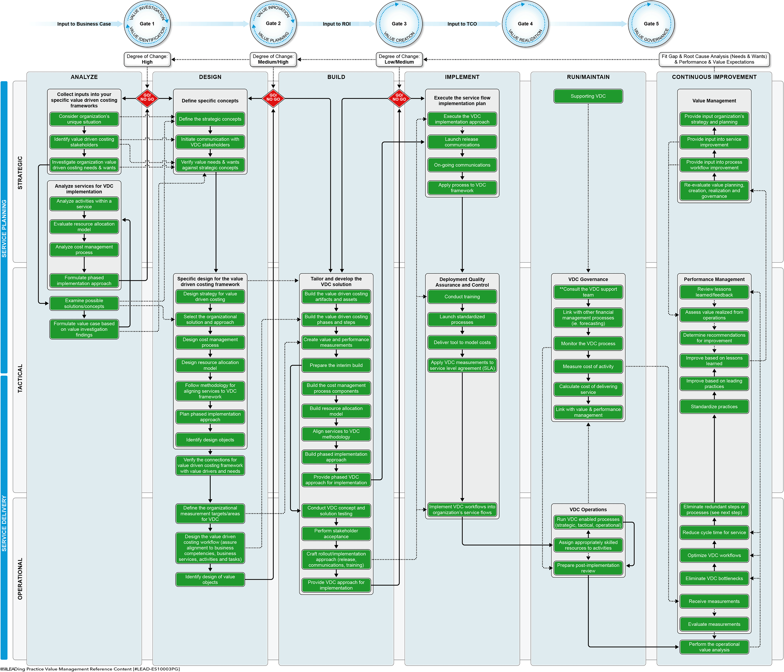Image resolution: width=784 pixels, height=672 pixels.
Task: Click the BUILD column header
Action: [336, 77]
